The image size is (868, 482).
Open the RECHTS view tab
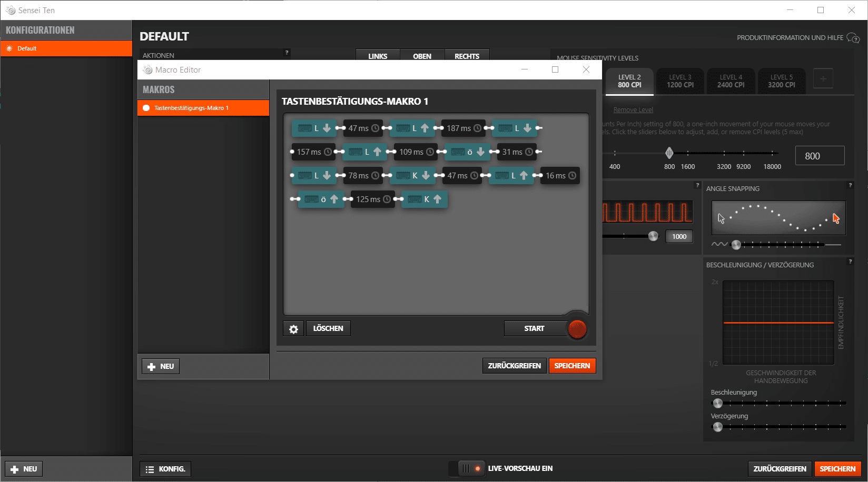[x=467, y=56]
